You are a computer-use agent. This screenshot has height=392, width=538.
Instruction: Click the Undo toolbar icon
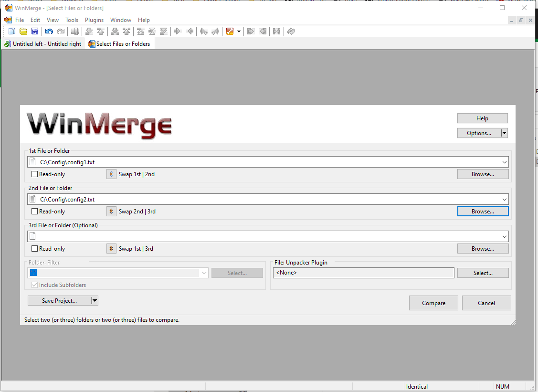pos(49,31)
